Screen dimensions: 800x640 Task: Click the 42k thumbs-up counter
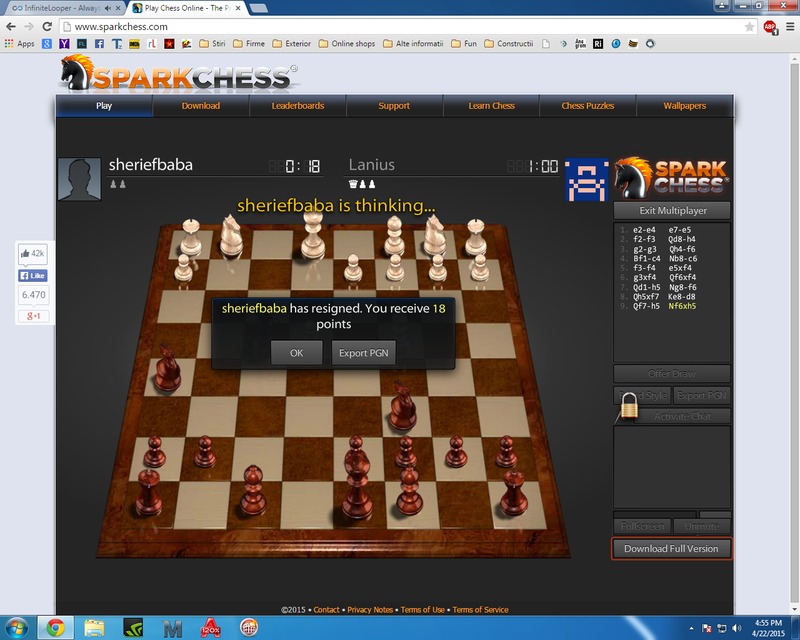point(33,254)
